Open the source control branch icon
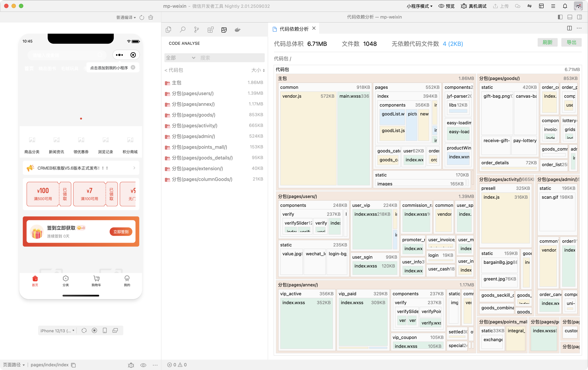The image size is (588, 370). coord(196,30)
